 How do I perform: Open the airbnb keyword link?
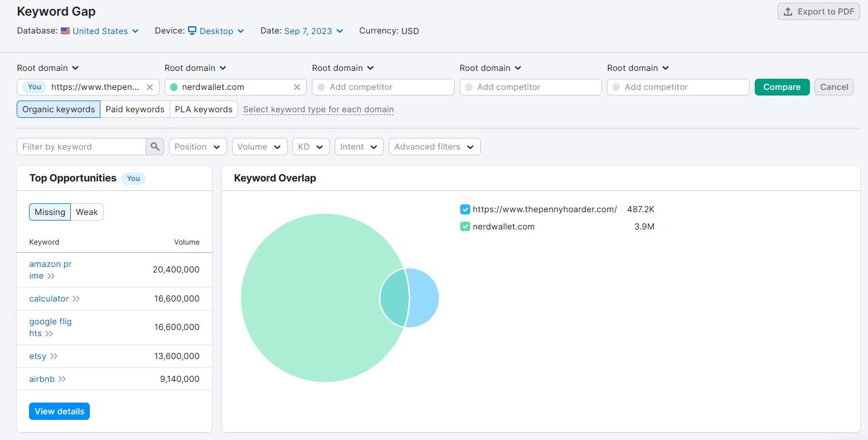(42, 379)
